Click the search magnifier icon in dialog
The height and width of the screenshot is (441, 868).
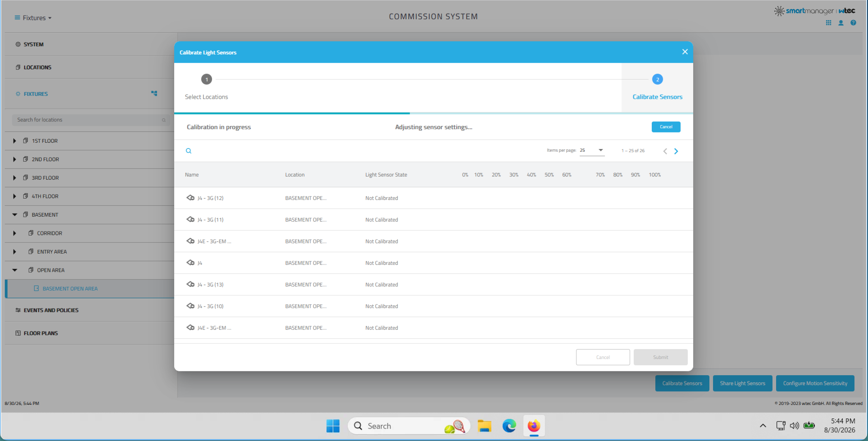[x=189, y=151]
